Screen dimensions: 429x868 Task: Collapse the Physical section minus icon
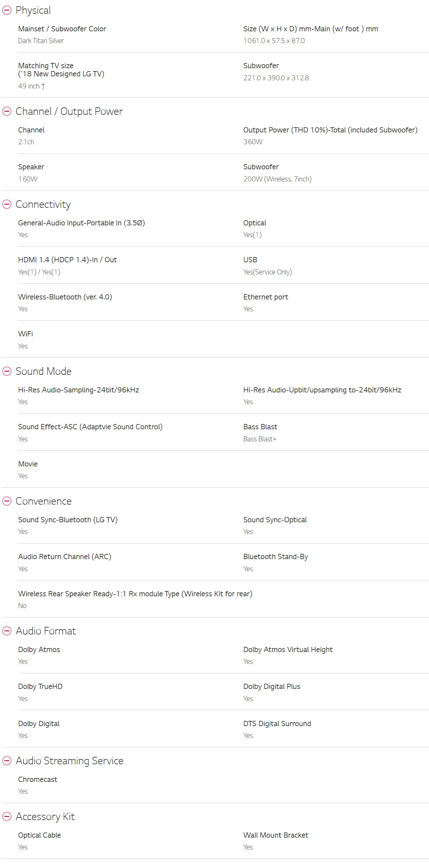[x=7, y=10]
